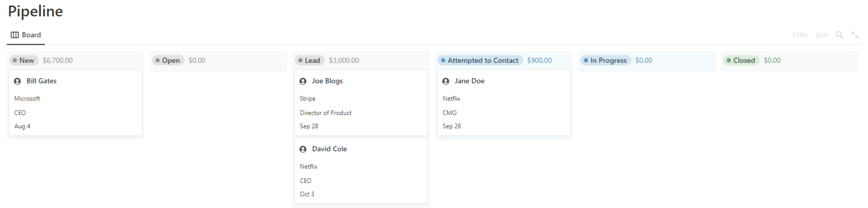The image size is (868, 208).
Task: Open the Joe Blogs card title
Action: [x=327, y=81]
